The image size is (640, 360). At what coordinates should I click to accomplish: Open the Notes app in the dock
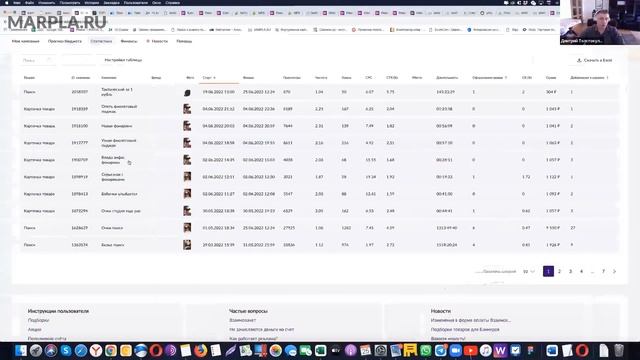[x=186, y=351]
